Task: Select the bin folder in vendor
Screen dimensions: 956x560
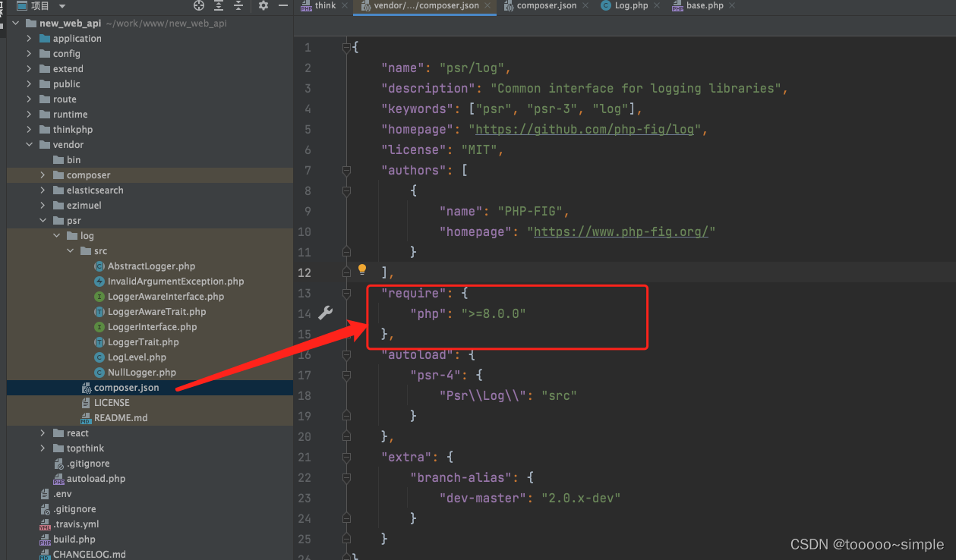Action: click(x=74, y=160)
